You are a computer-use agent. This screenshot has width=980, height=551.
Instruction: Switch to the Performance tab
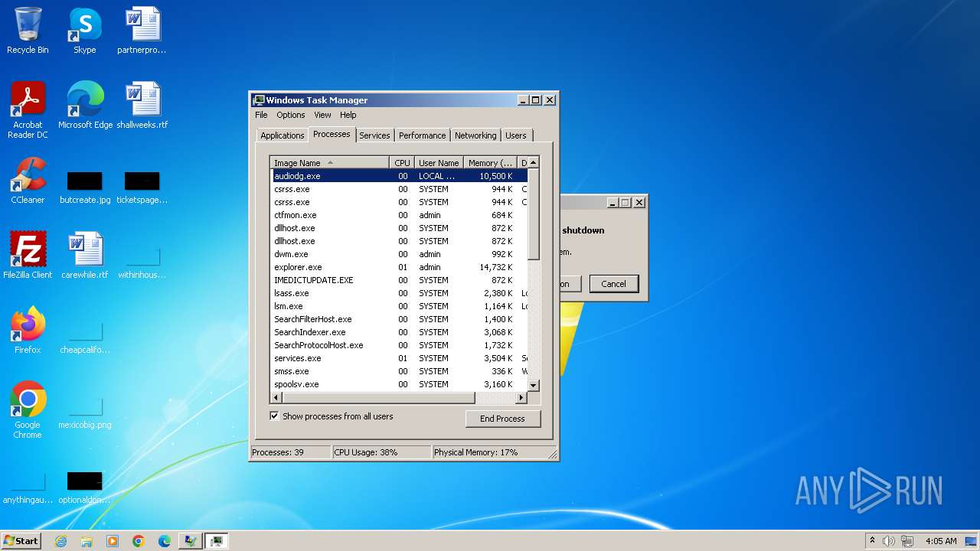[422, 135]
